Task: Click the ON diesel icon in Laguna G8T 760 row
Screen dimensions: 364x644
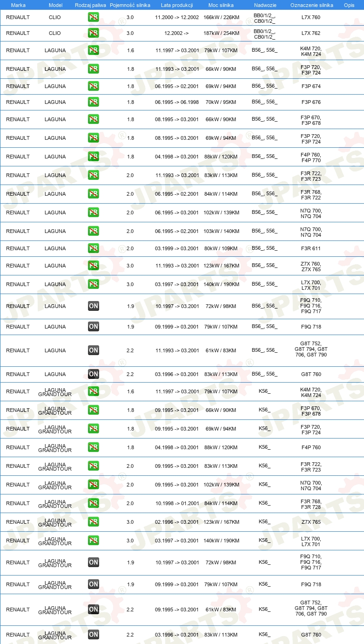Action: 94,374
